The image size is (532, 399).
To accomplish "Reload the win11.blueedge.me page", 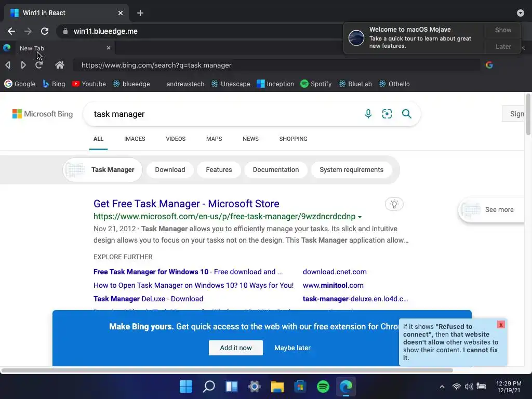I will (45, 31).
